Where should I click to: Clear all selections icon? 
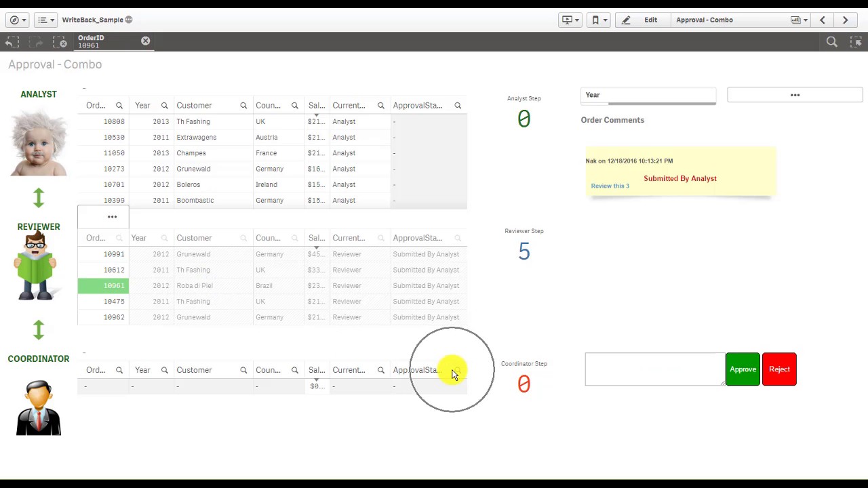61,42
